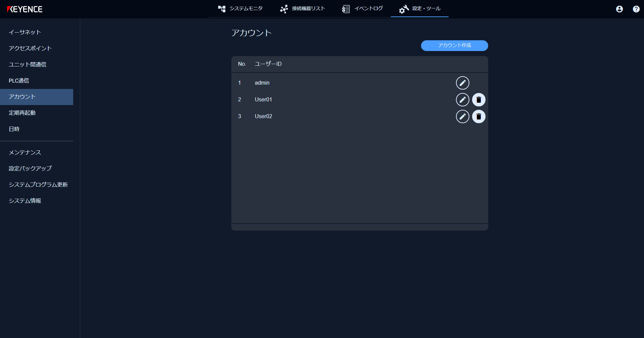Delete User02 with the trash icon

[x=478, y=116]
